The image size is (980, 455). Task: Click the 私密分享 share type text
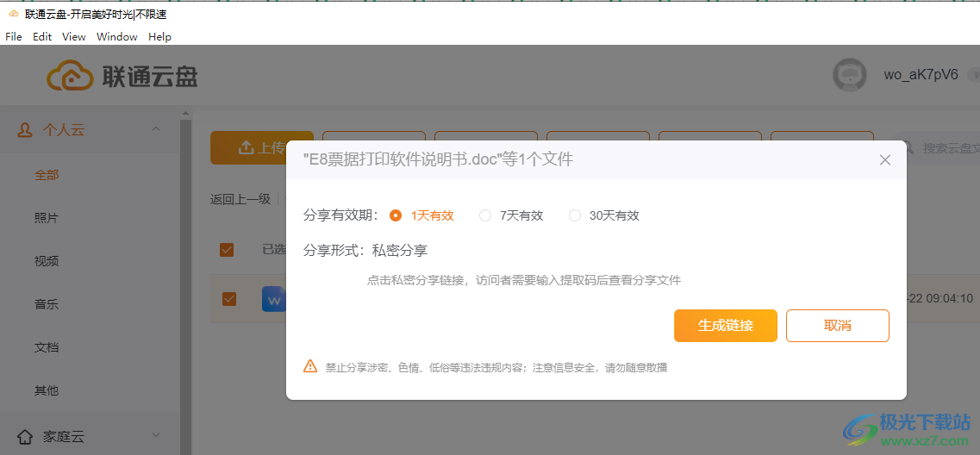(x=399, y=252)
